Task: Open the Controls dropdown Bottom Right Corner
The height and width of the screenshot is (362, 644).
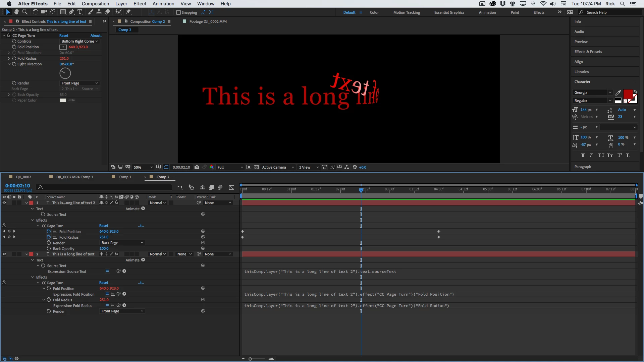Action: coord(80,41)
